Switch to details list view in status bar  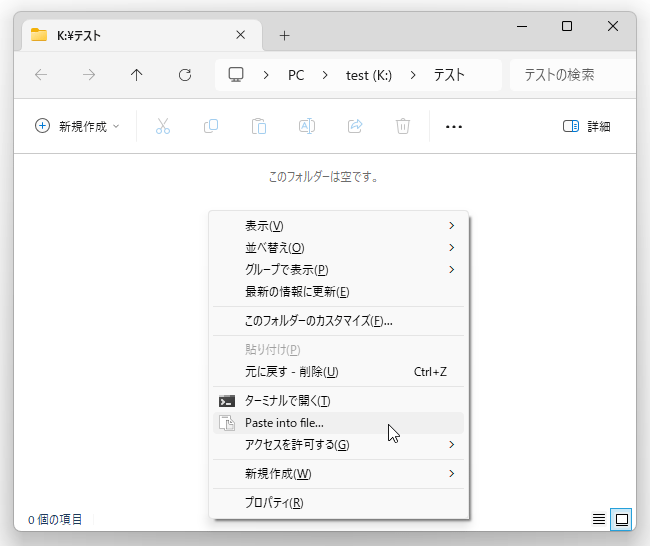point(599,519)
